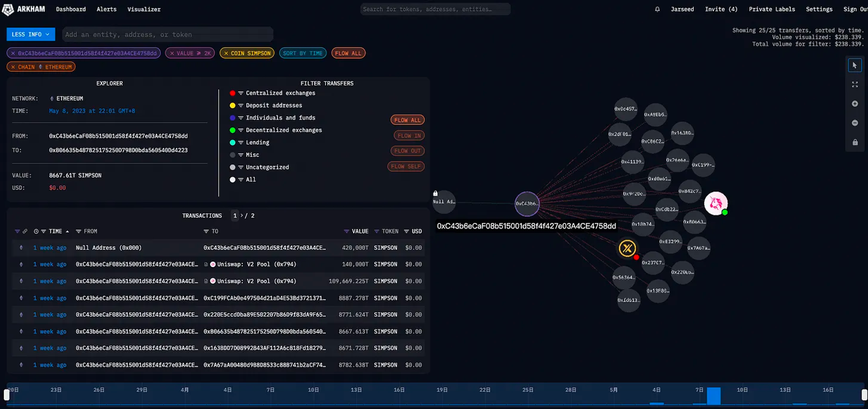This screenshot has height=409, width=868.
Task: Enable FLOW OUT in filter panel
Action: [407, 151]
